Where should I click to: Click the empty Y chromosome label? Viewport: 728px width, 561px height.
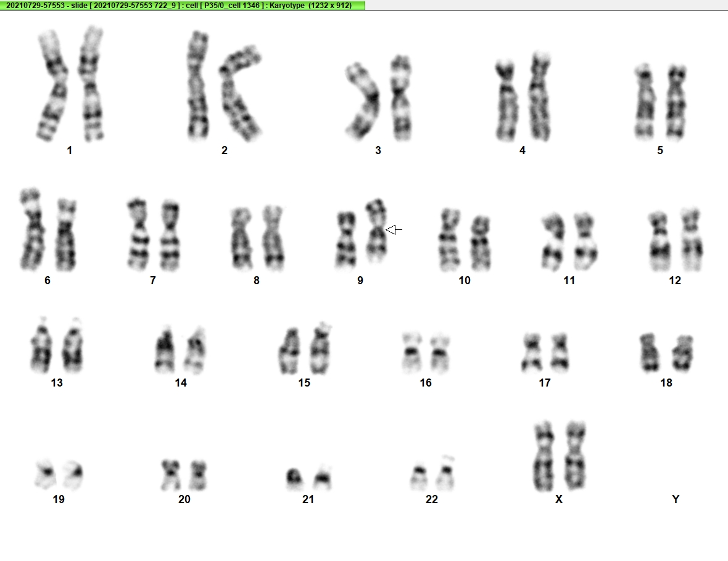tap(676, 499)
